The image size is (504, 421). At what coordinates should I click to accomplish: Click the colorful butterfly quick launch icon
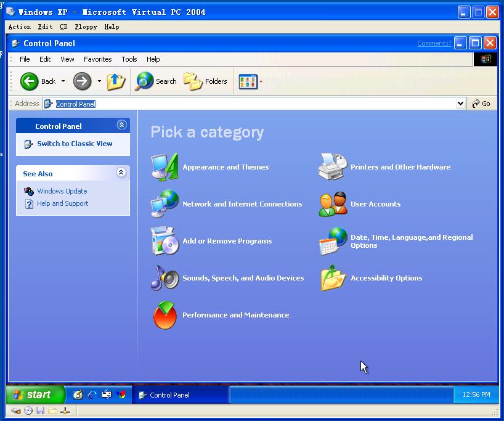tap(121, 394)
